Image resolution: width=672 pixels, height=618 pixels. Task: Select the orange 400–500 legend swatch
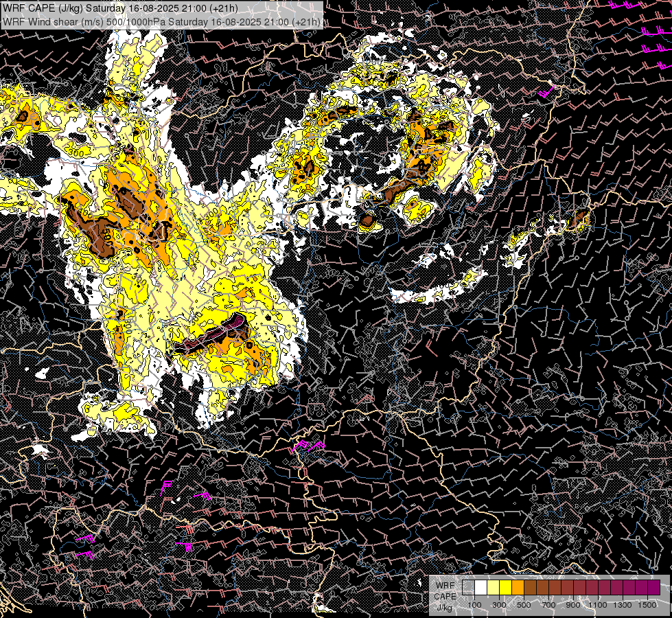(518, 587)
